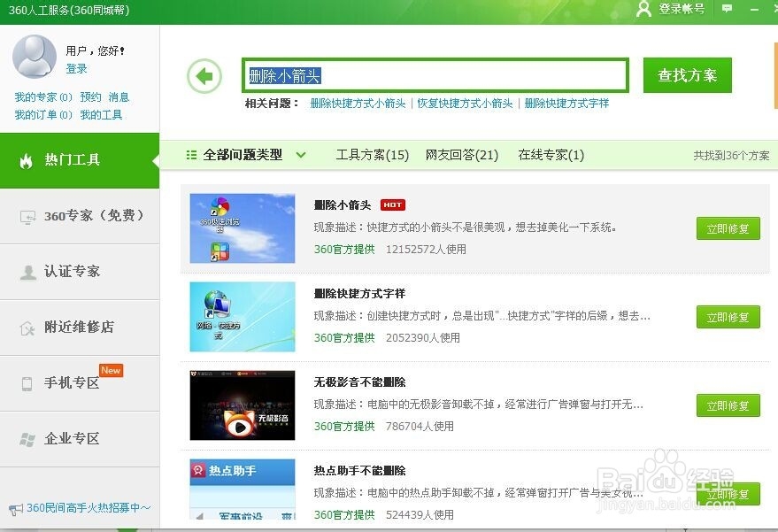Open the 消息 link

pyautogui.click(x=119, y=96)
